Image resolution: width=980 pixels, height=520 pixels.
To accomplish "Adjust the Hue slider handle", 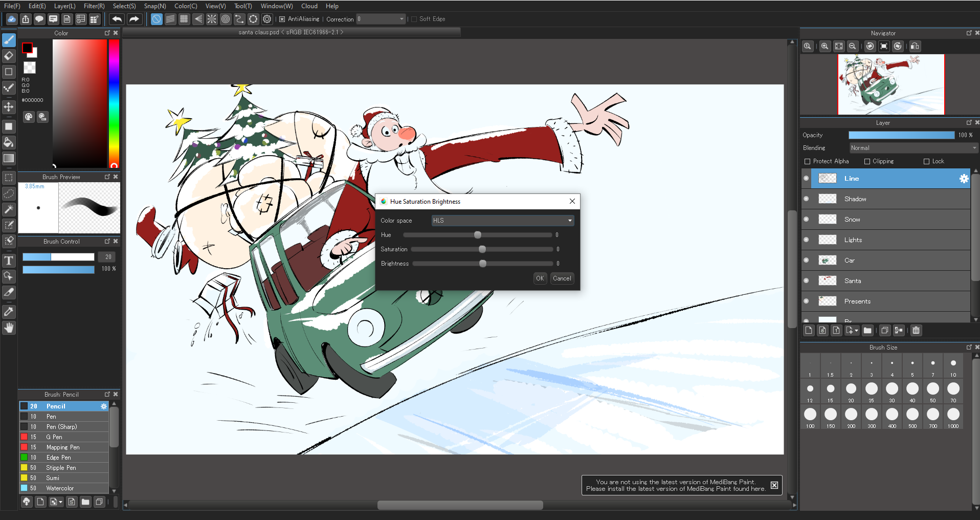I will click(x=478, y=235).
